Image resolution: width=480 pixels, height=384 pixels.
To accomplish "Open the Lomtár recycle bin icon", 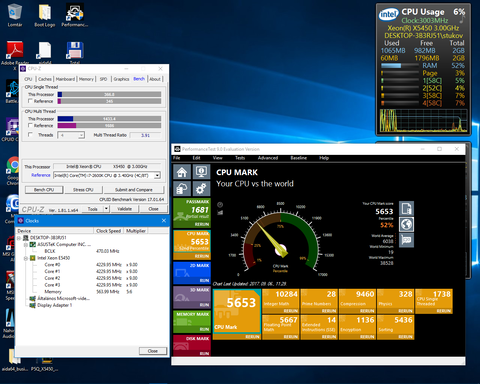I will (15, 15).
